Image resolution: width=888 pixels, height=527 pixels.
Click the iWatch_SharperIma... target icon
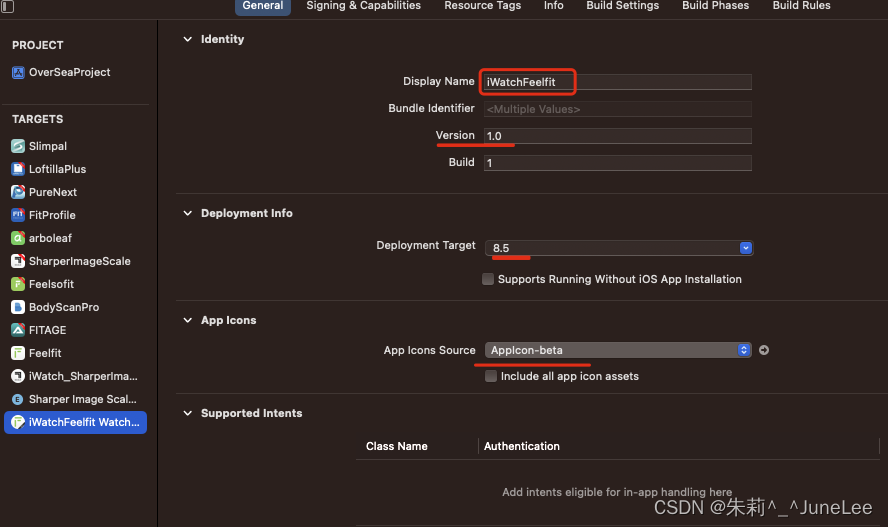(x=18, y=376)
